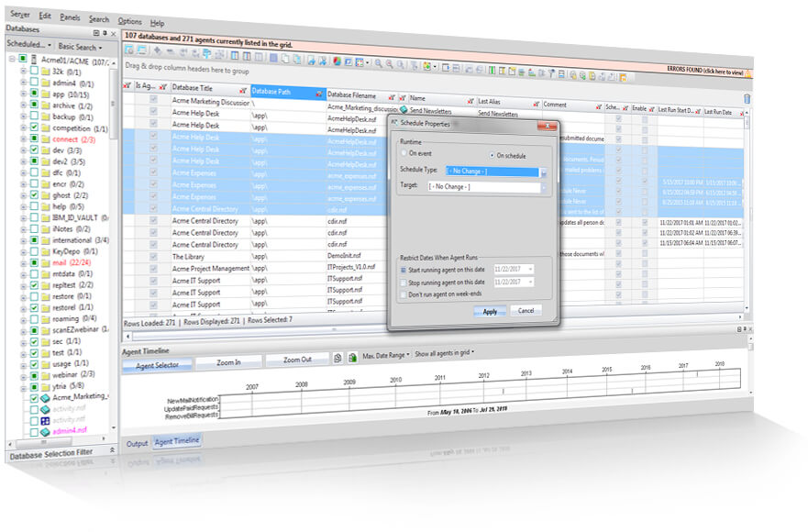Viewport: 808px width, 532px height.
Task: Click the blue columns layout toolbar icon
Action: pos(234,55)
